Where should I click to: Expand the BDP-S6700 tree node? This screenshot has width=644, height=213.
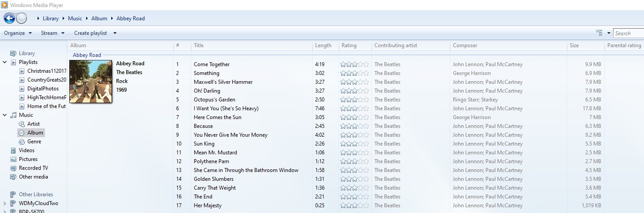(4, 211)
